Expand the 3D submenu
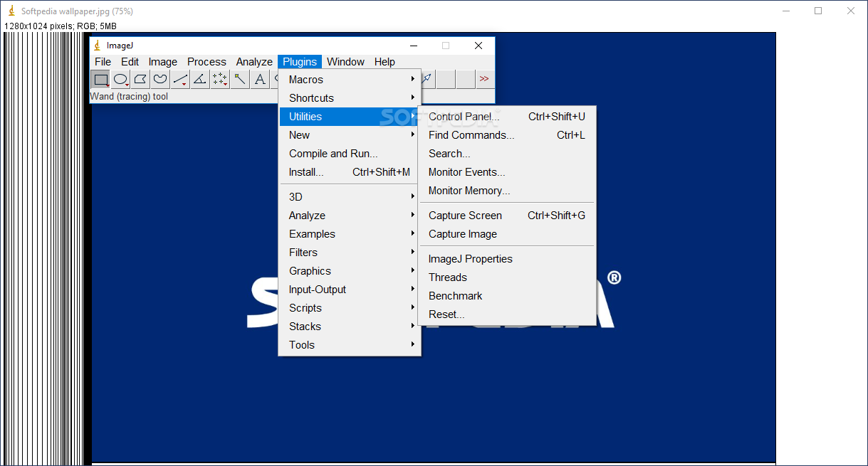Screen dimensions: 868x466 (x=350, y=197)
